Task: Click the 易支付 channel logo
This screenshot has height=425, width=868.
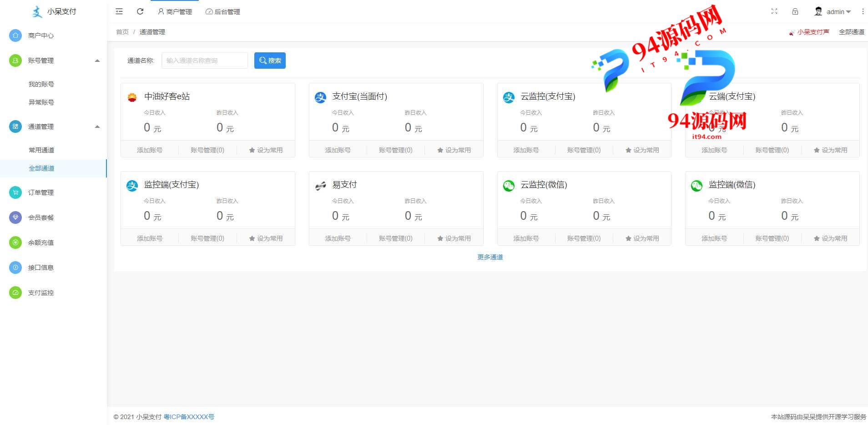Action: pyautogui.click(x=320, y=186)
